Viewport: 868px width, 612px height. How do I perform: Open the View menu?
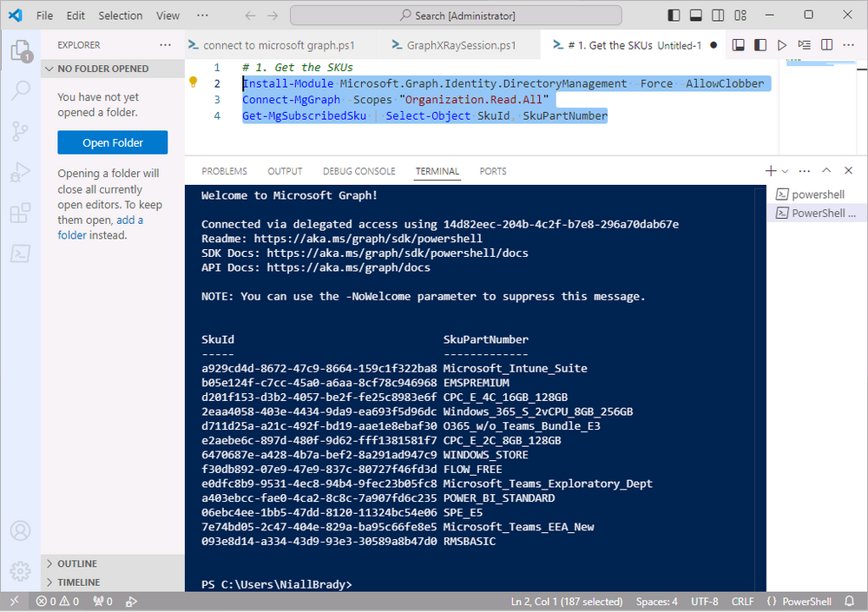pyautogui.click(x=168, y=16)
